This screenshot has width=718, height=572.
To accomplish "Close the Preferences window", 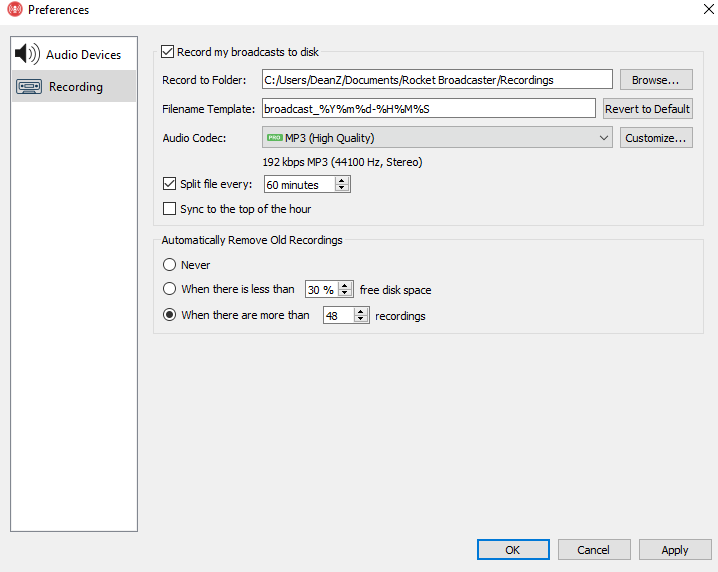I will click(708, 9).
